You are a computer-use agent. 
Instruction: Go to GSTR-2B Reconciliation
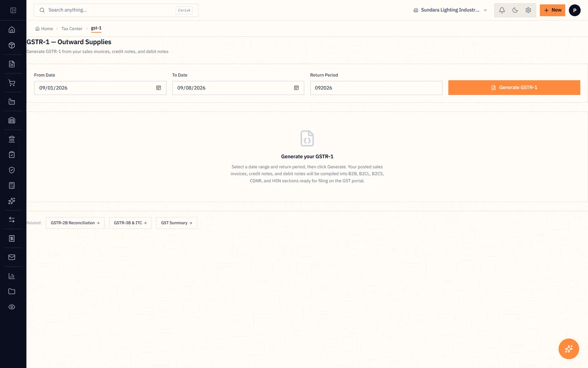pyautogui.click(x=75, y=223)
